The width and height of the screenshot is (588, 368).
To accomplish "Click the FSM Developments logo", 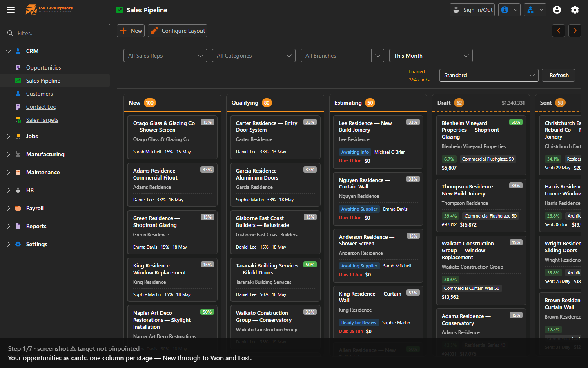I will coord(51,9).
